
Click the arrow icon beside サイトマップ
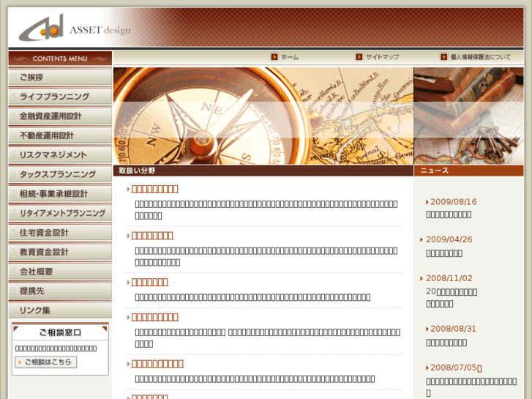[x=359, y=57]
